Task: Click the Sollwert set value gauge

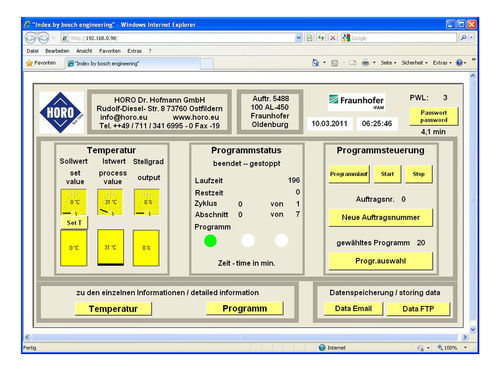Action: pyautogui.click(x=74, y=202)
